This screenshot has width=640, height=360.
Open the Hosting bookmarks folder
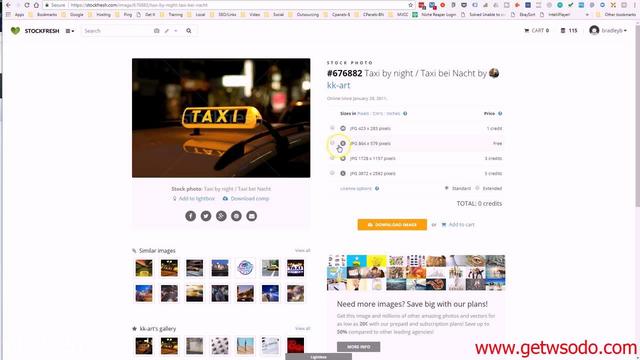pyautogui.click(x=100, y=14)
